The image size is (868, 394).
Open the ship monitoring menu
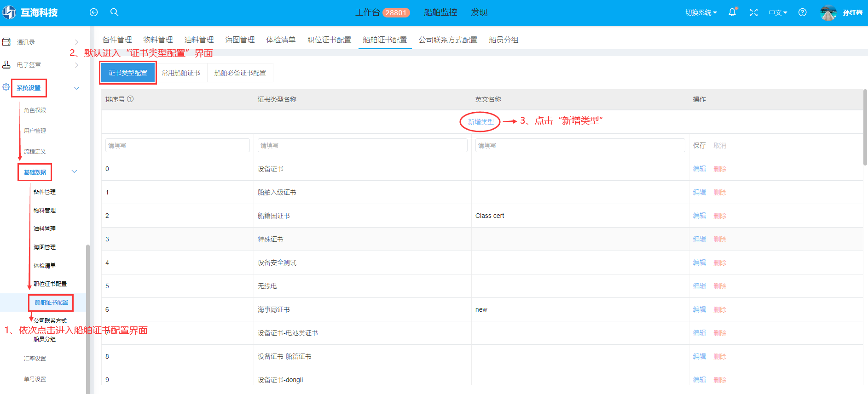coord(440,12)
